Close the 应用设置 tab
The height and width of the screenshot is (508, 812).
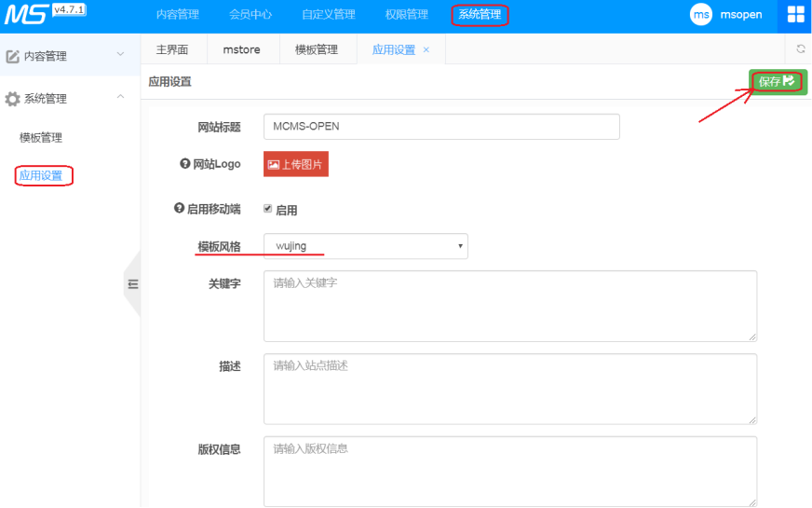coord(426,49)
